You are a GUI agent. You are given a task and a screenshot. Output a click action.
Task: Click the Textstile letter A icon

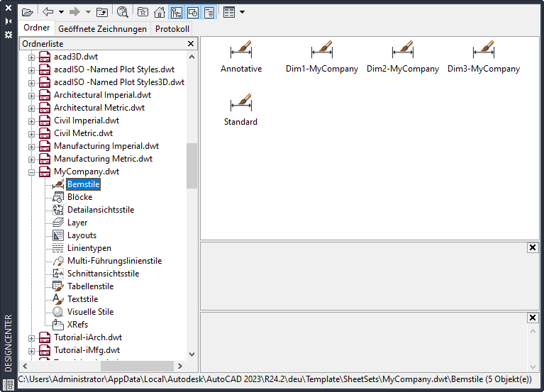click(58, 299)
